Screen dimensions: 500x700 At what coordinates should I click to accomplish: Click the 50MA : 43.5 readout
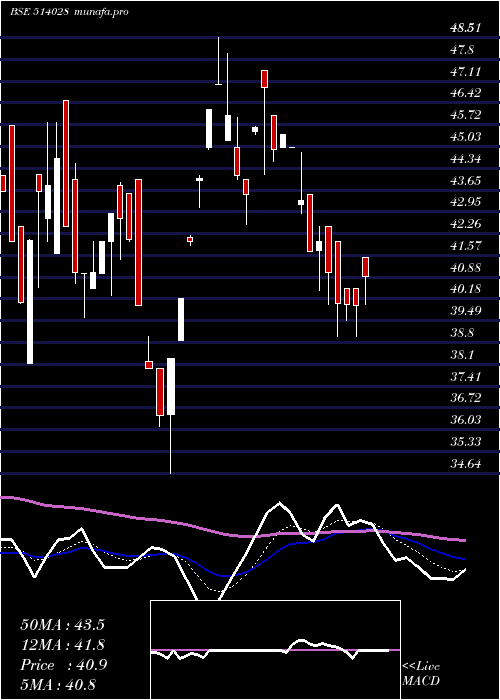(x=62, y=625)
